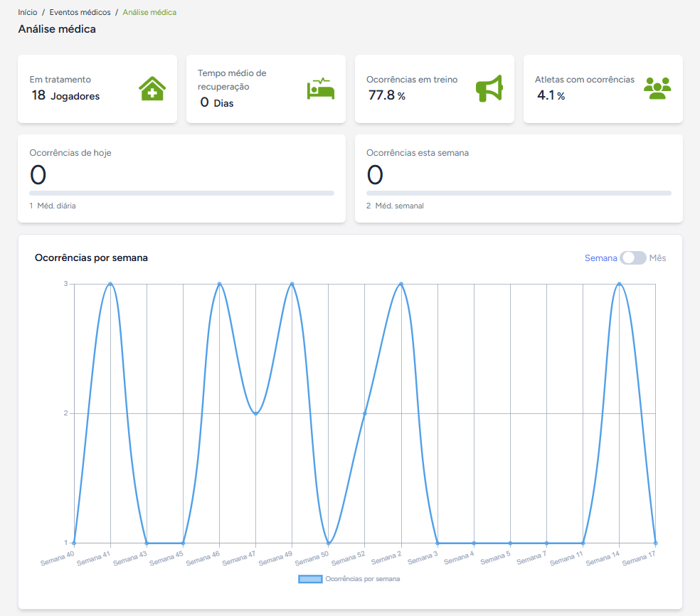Click the Ocorrências esta semana progress bar
The image size is (700, 616).
(x=519, y=193)
